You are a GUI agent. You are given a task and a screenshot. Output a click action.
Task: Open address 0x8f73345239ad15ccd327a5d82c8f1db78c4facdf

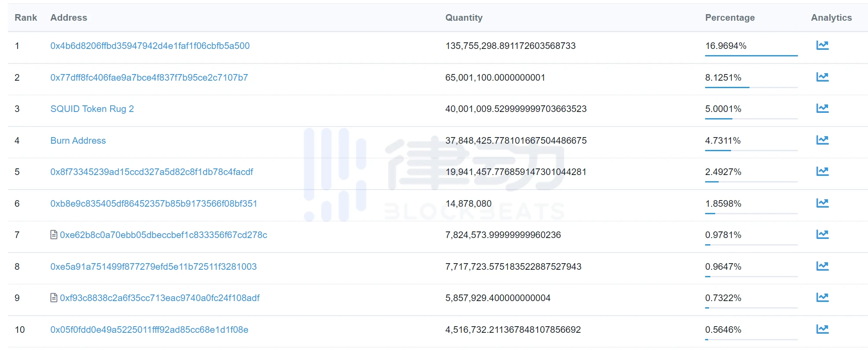point(151,172)
